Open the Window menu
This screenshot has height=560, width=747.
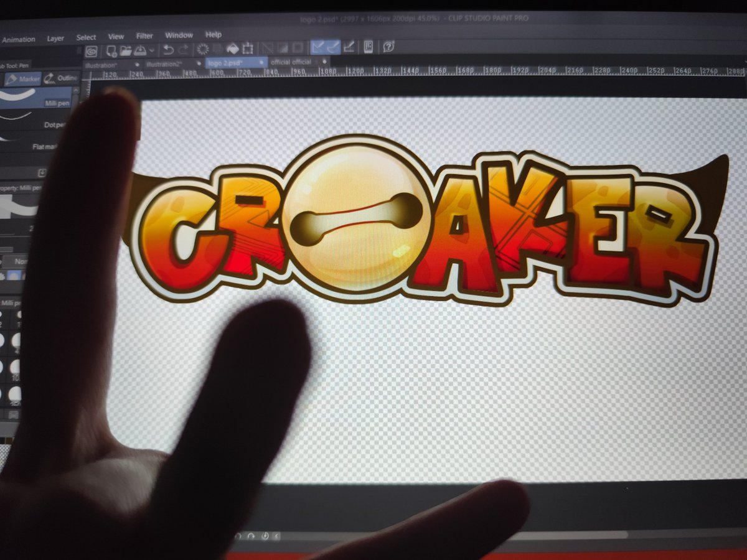click(x=179, y=35)
